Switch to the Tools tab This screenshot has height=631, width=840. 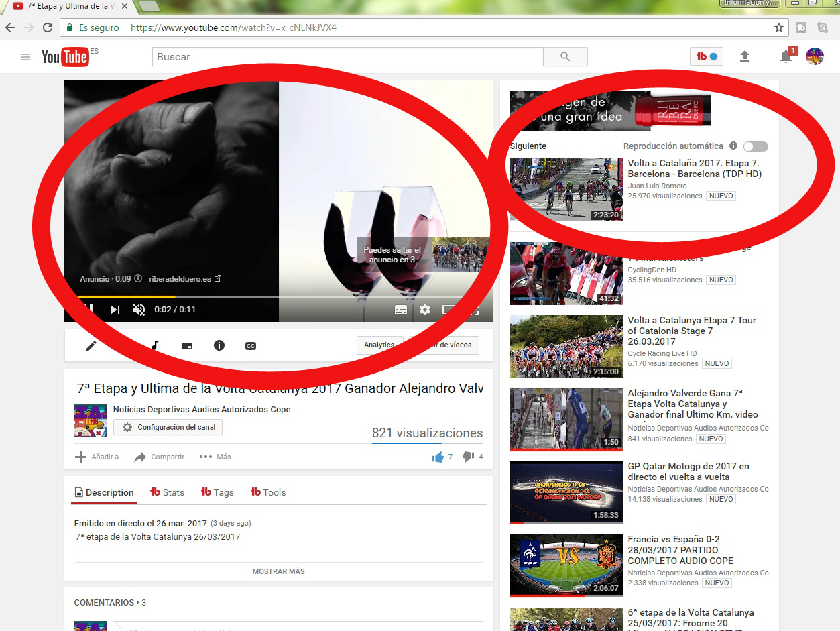(268, 492)
